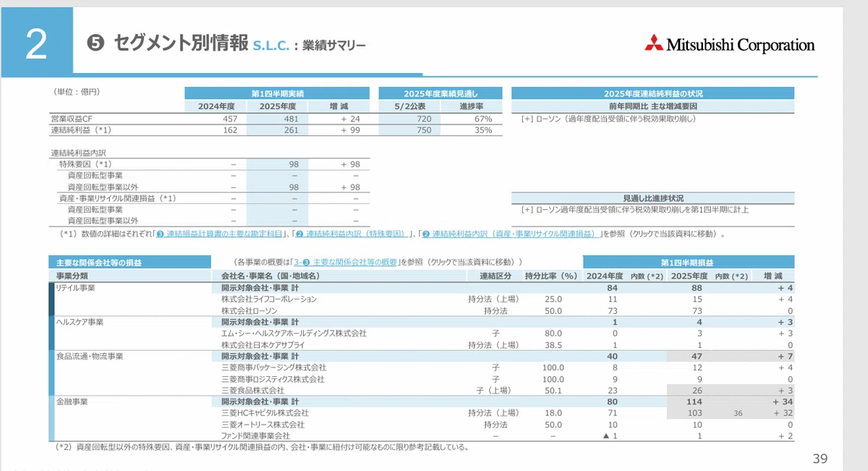This screenshot has width=868, height=471.
Task: Select ownership ratio 50.1 for 三菱食品
Action: [x=553, y=390]
